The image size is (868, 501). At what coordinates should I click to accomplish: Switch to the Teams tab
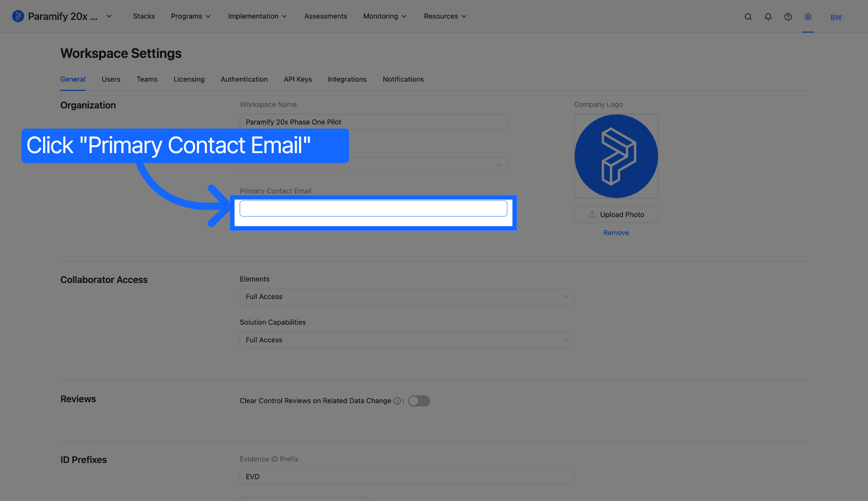pos(147,79)
